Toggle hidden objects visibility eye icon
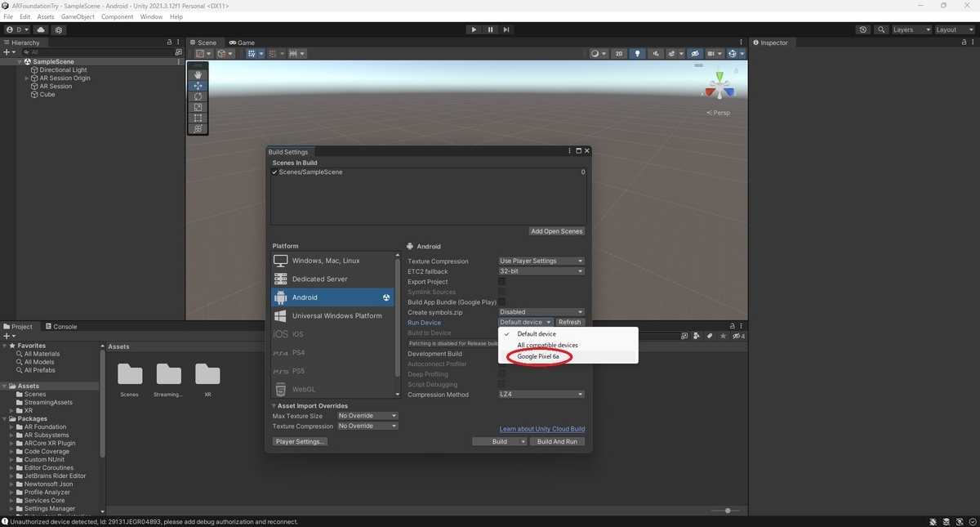 coord(695,54)
